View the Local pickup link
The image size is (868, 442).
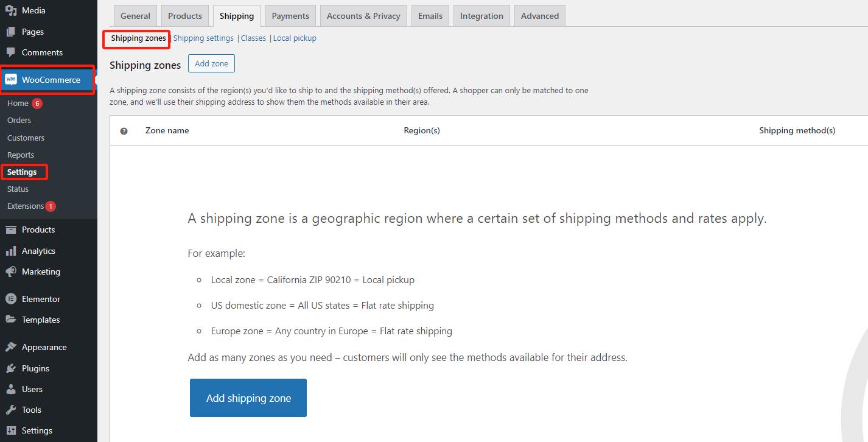point(295,38)
